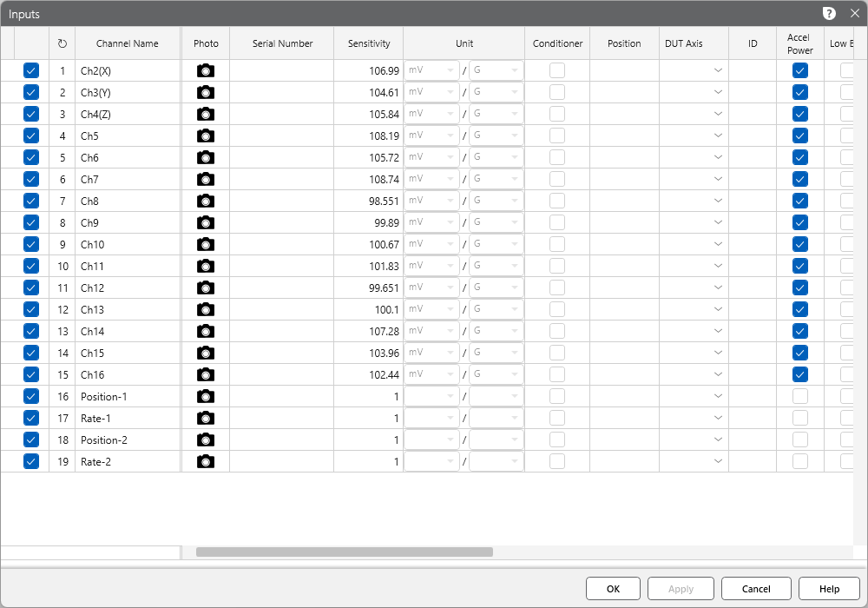Click the camera photo icon for Ch2(X)
The image size is (868, 608).
pos(205,70)
